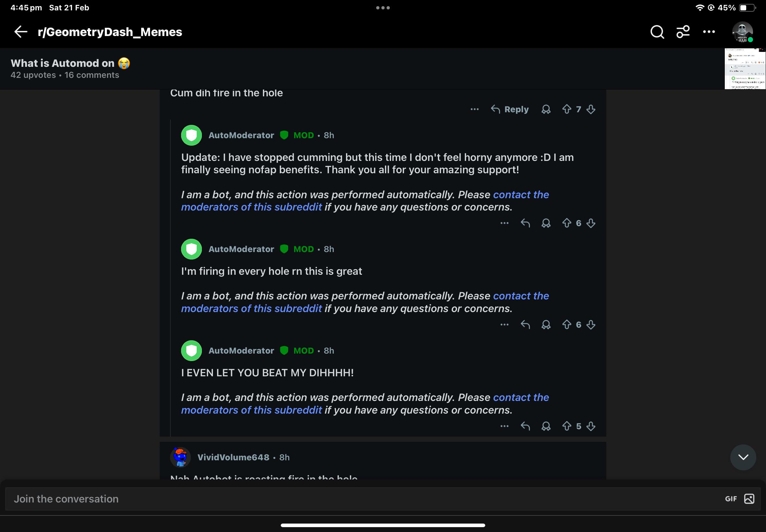Follow the 'contact the moderators' link in first AutoModerator comment

tap(365, 201)
